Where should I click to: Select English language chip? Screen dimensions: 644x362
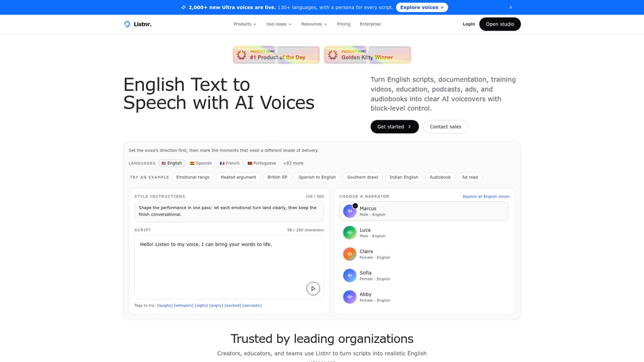[x=172, y=163]
